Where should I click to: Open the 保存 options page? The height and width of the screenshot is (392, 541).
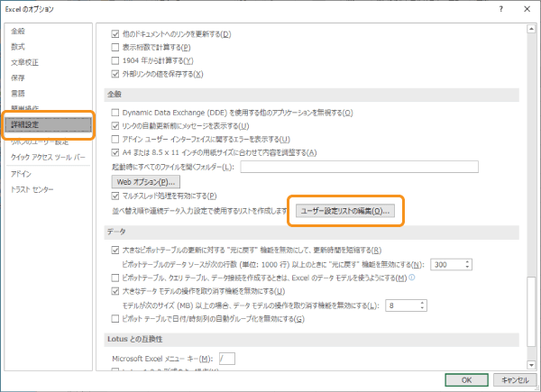[x=18, y=77]
